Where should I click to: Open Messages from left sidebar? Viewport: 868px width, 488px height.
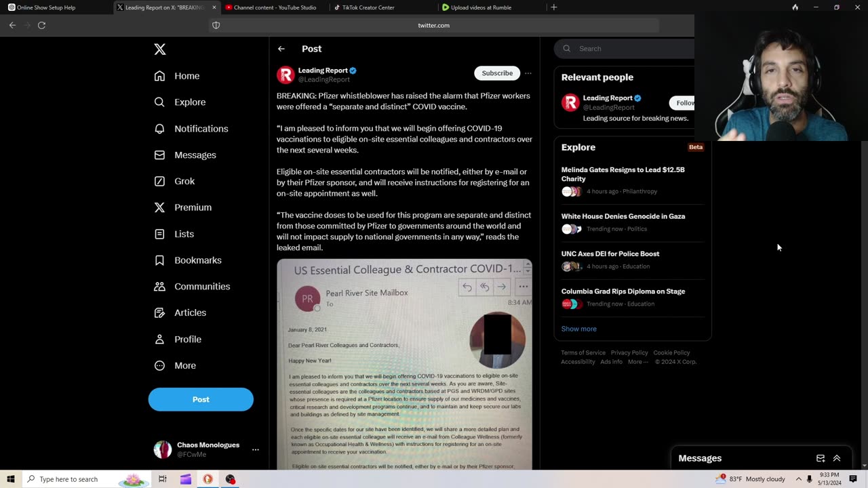(x=185, y=155)
